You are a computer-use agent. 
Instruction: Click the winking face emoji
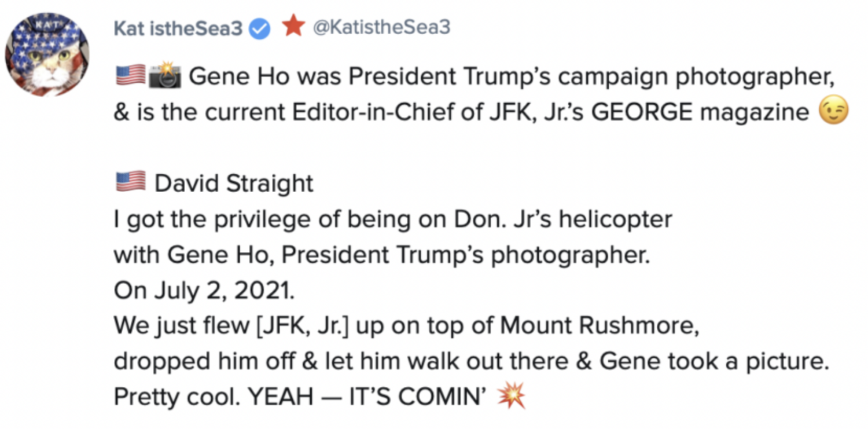pos(834,111)
